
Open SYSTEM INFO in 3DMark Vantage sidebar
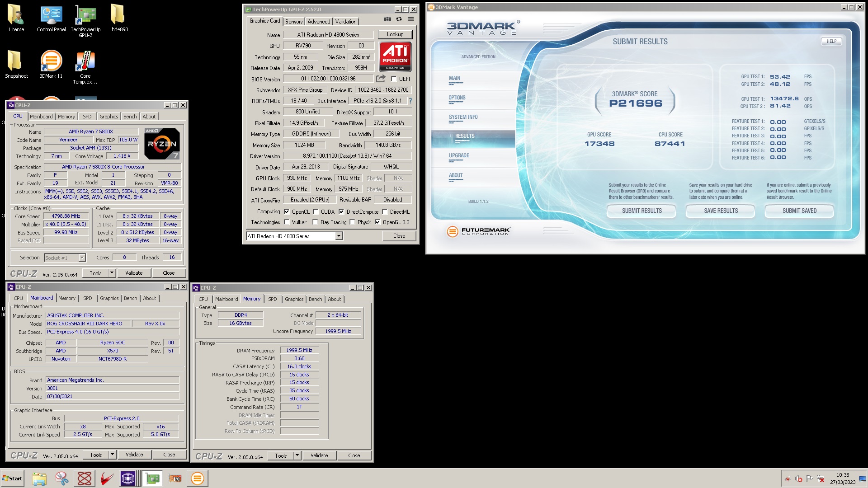coord(463,117)
